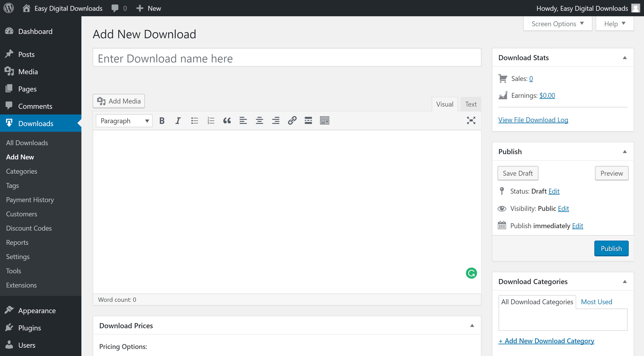Click the numbered list icon
644x356 pixels.
210,121
